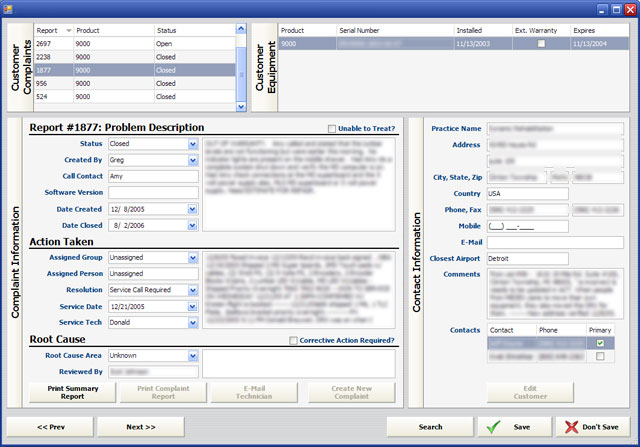Toggle the Unable to Treat checkbox
The image size is (640, 447).
click(x=332, y=129)
